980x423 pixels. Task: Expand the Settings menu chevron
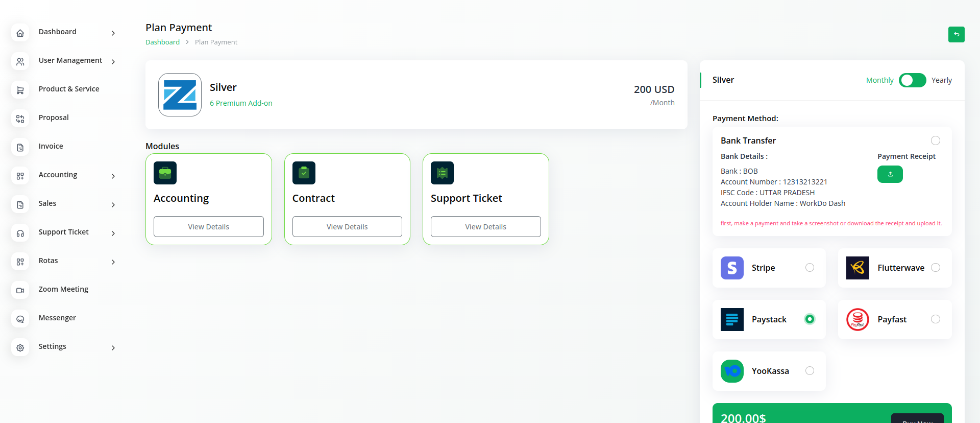(x=113, y=348)
